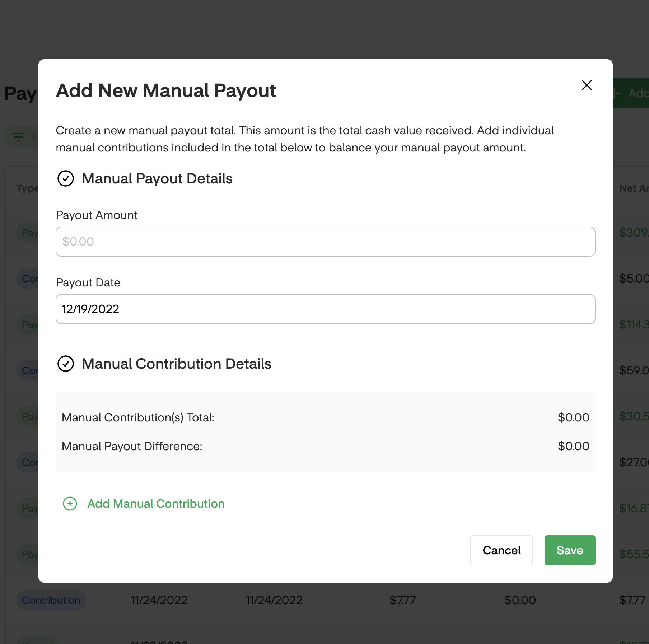Close the Add New Manual Payout dialog
The width and height of the screenshot is (649, 644).
587,85
